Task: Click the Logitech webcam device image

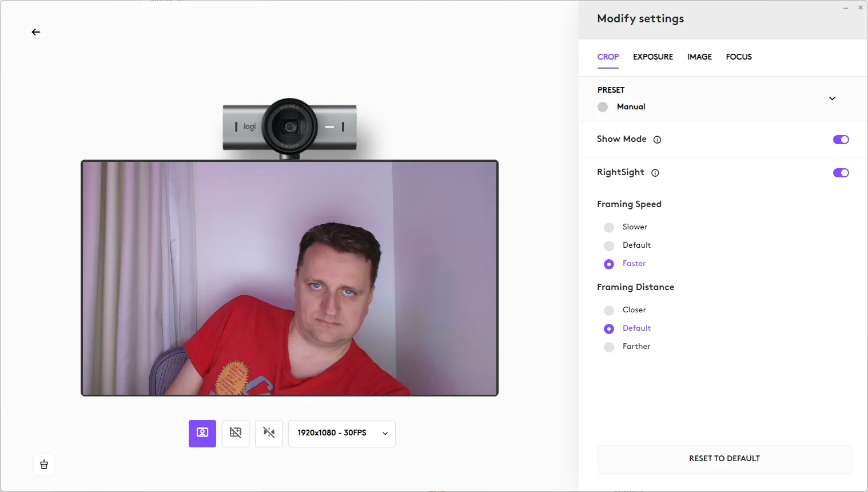Action: coord(289,128)
